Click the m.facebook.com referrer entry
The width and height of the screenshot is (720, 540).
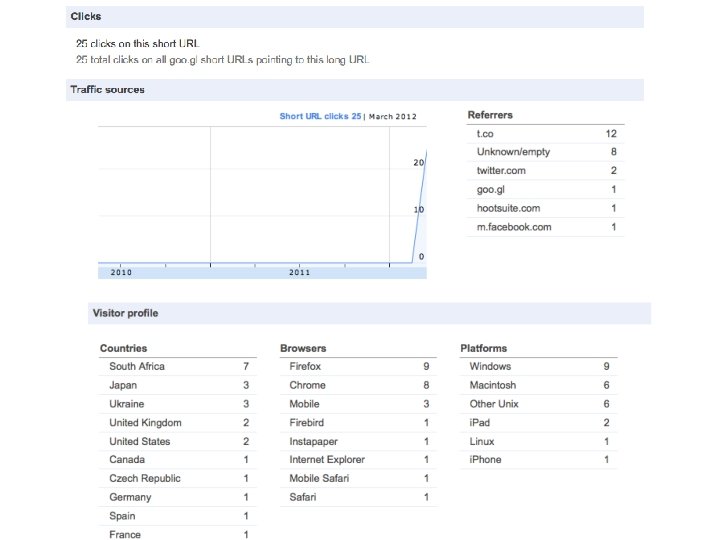[513, 227]
